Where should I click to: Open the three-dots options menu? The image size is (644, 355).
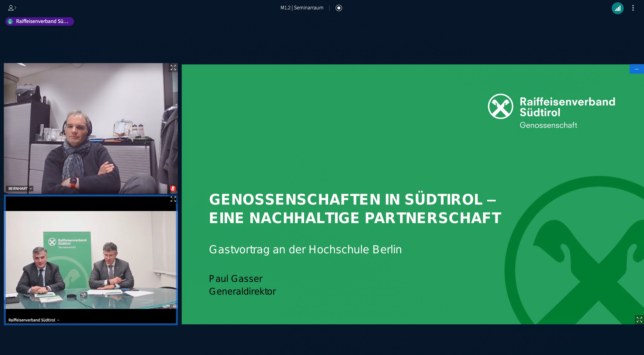pos(633,8)
